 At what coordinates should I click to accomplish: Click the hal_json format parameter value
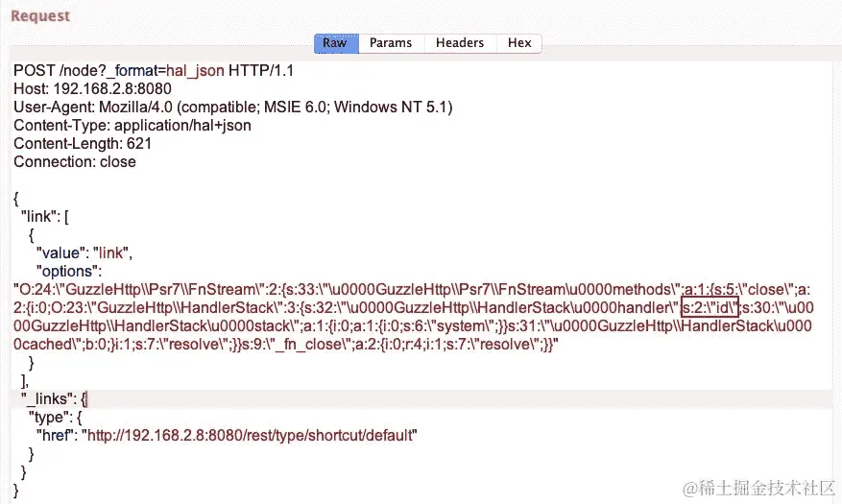click(195, 70)
